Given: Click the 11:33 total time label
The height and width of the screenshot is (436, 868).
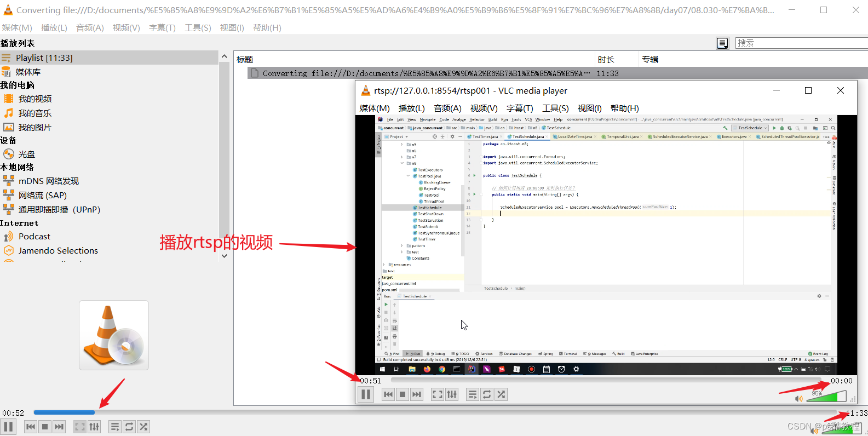Looking at the screenshot, I should tap(856, 413).
